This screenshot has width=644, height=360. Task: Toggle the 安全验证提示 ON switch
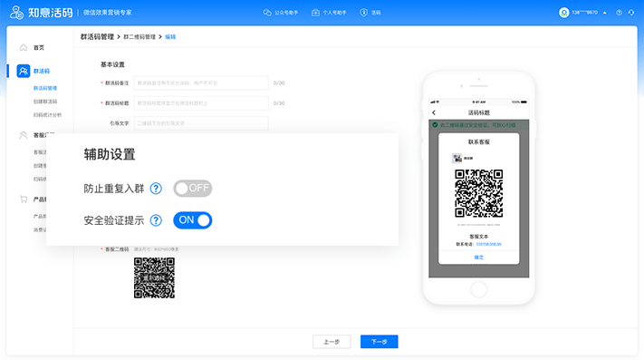click(192, 220)
